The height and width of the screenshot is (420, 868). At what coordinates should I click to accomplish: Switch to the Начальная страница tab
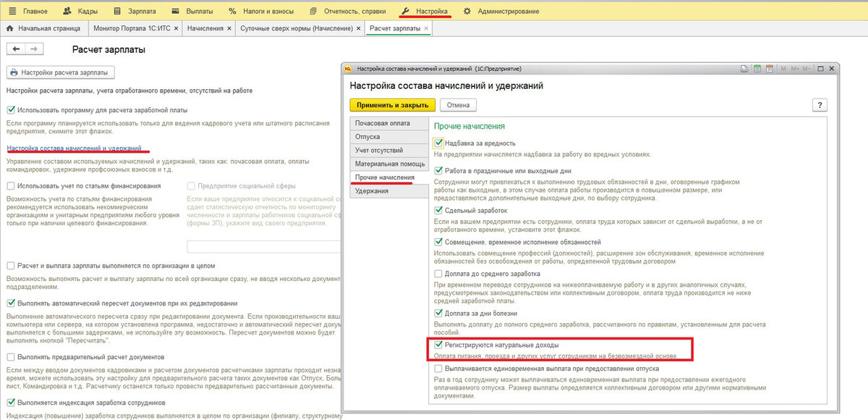pos(44,28)
